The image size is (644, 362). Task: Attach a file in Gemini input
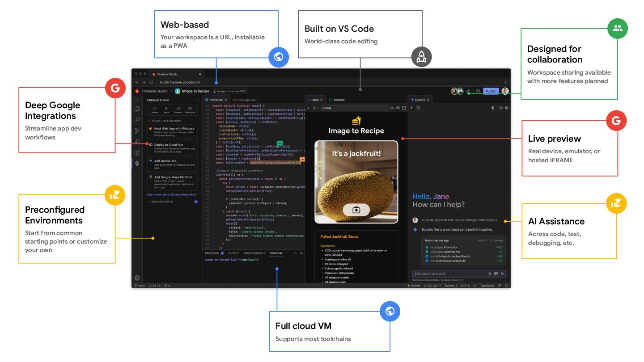click(489, 274)
